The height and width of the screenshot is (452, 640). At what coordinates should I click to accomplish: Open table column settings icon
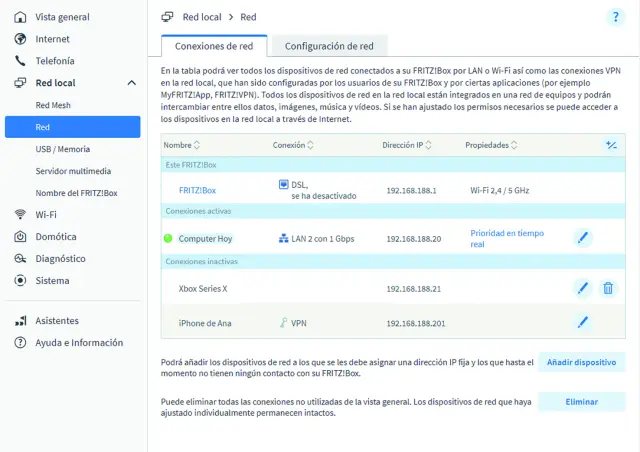[611, 145]
